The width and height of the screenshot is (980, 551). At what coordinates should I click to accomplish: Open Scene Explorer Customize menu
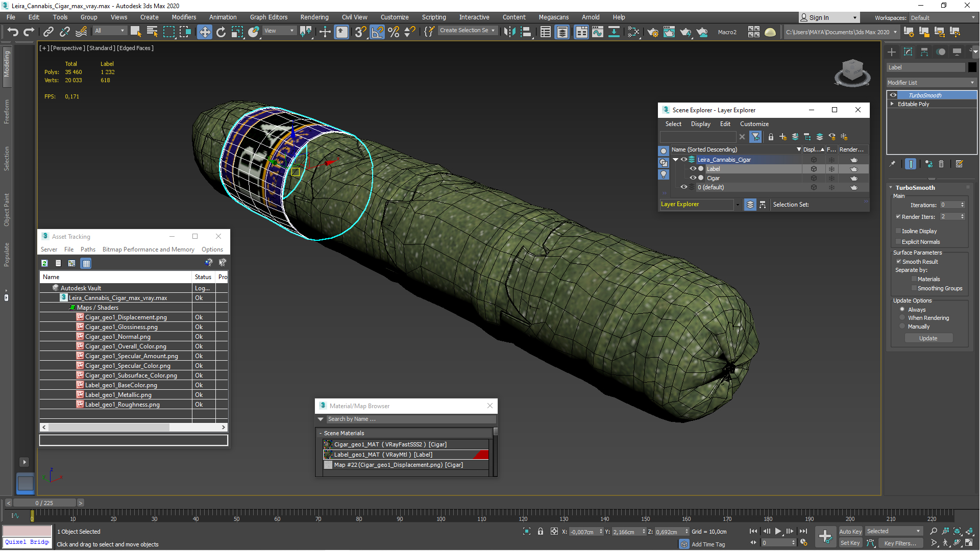point(754,124)
